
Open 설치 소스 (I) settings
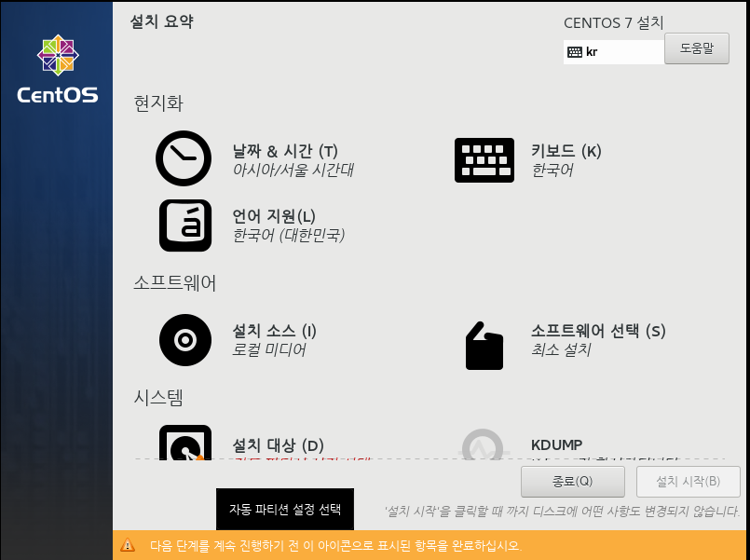pos(275,331)
